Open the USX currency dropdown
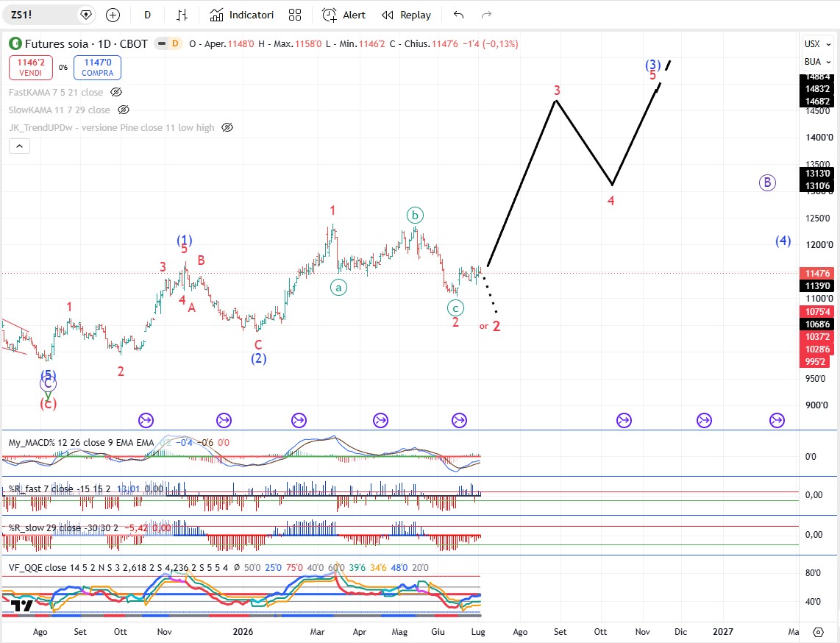This screenshot has width=840, height=643. coord(817,44)
